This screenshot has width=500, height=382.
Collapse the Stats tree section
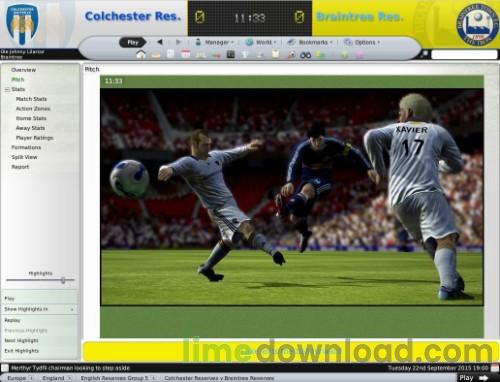[7, 90]
